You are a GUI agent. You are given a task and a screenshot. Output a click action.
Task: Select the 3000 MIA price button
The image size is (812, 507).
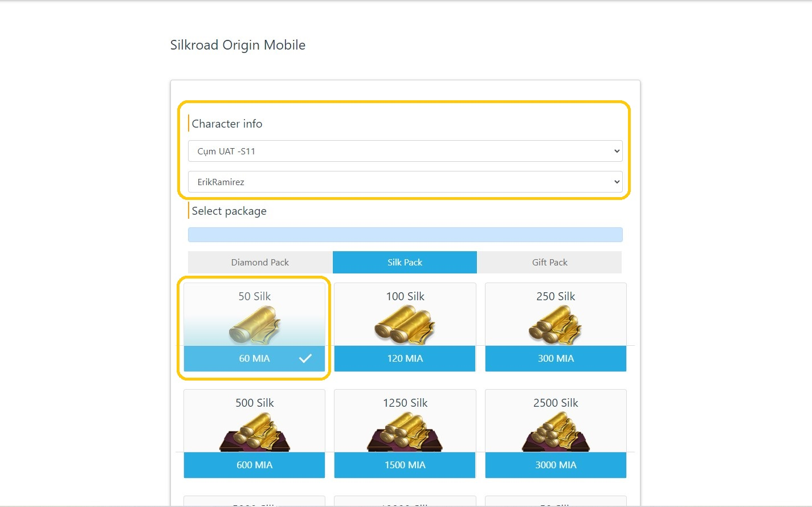555,465
